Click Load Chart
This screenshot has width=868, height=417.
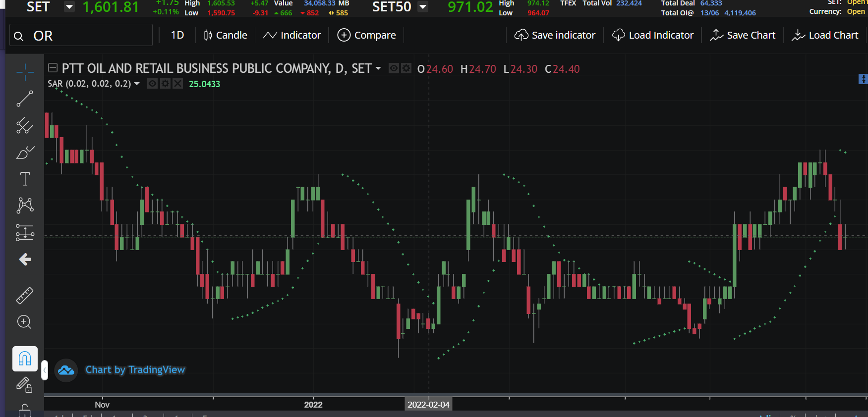(825, 35)
